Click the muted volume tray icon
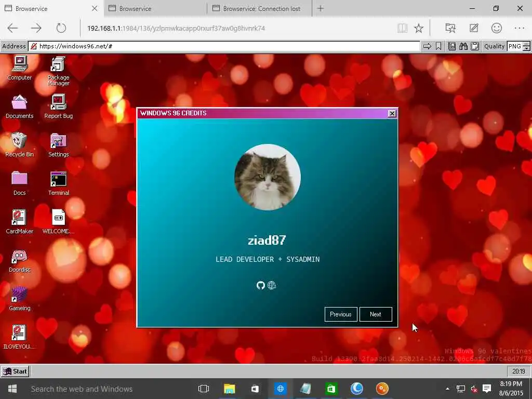Image resolution: width=532 pixels, height=399 pixels. coord(474,389)
